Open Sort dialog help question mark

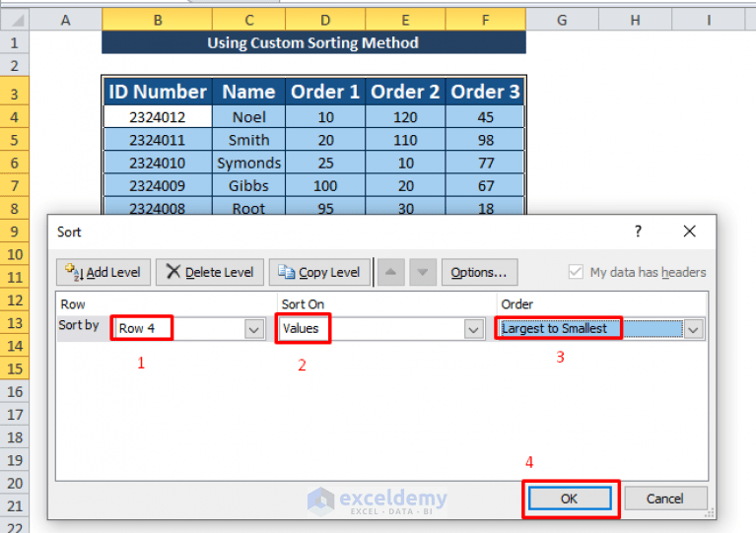(x=638, y=232)
